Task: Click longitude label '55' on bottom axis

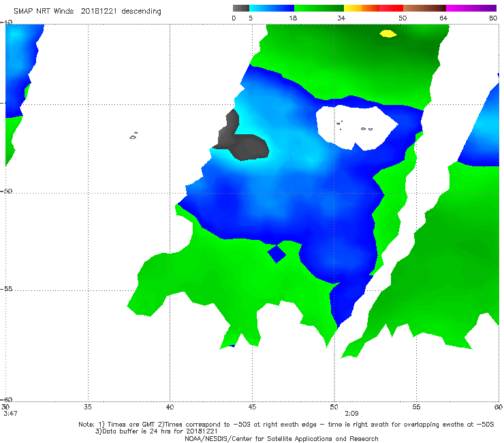Action: point(416,407)
